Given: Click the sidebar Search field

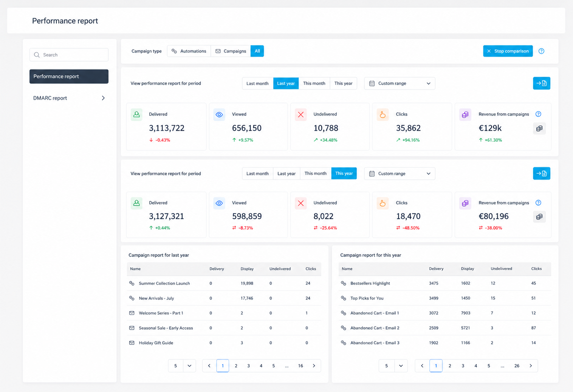Looking at the screenshot, I should point(69,55).
